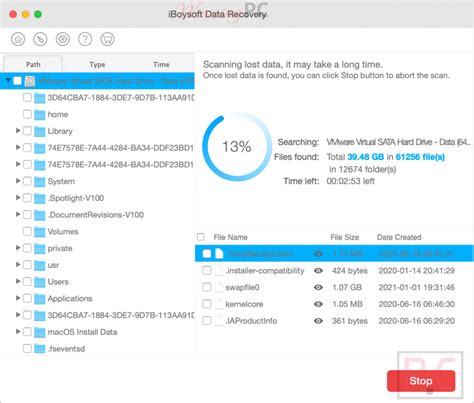Screen dimensions: 474x403
Task: Click the Volumes folder icon
Action: point(40,232)
